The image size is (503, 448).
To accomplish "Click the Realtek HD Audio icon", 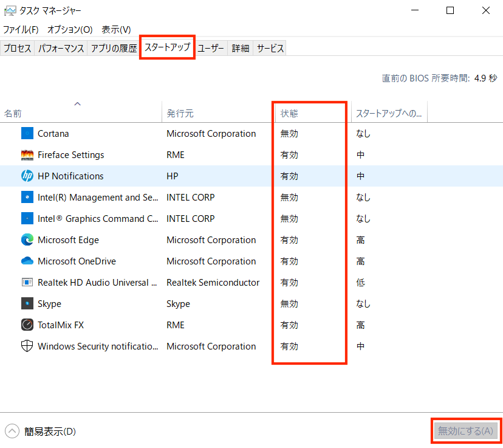I will pos(27,283).
